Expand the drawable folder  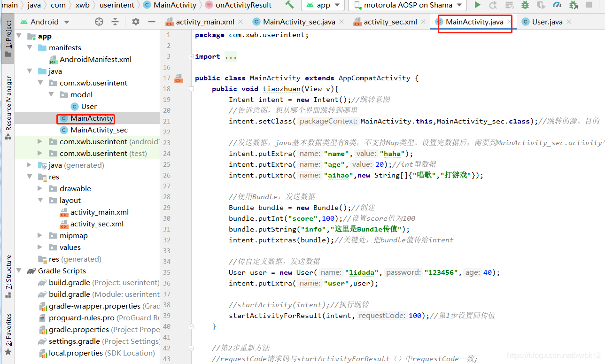(40, 188)
